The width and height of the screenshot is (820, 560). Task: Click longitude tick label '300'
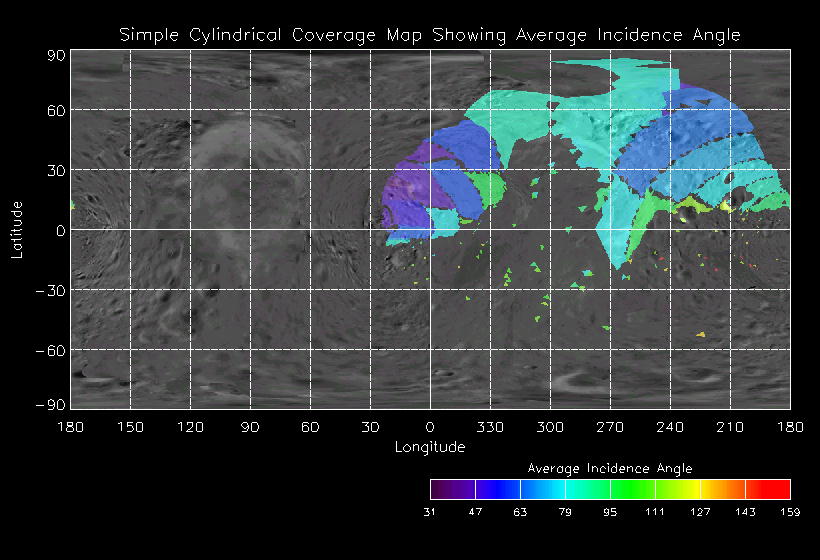(x=550, y=427)
